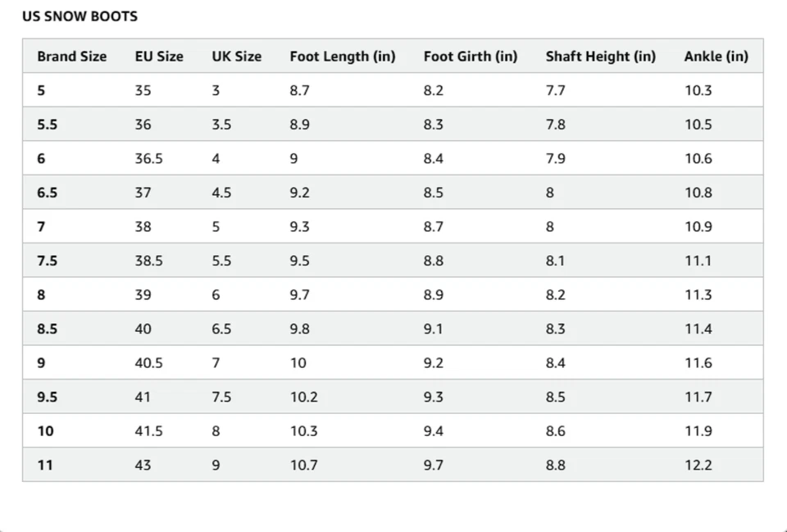Select foot girth 8.8 cell
The height and width of the screenshot is (532, 787).
433,261
